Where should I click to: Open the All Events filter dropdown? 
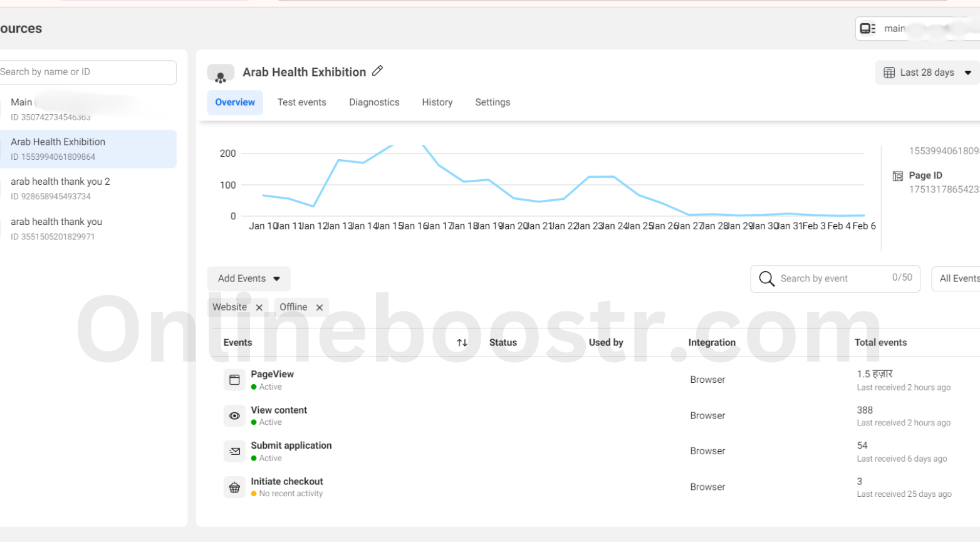(x=957, y=279)
